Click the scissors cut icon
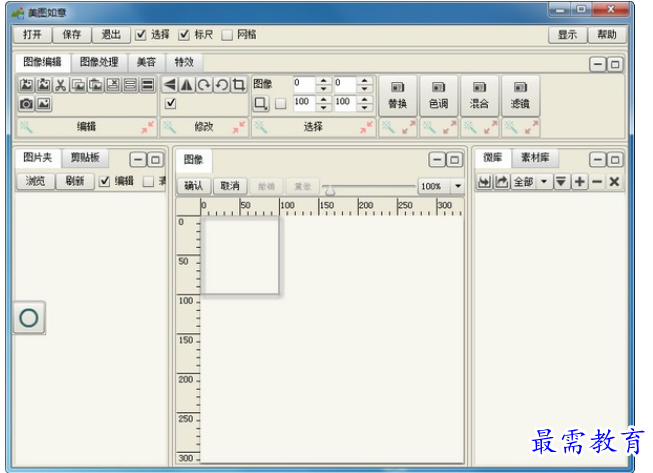The image size is (653, 473). [61, 85]
